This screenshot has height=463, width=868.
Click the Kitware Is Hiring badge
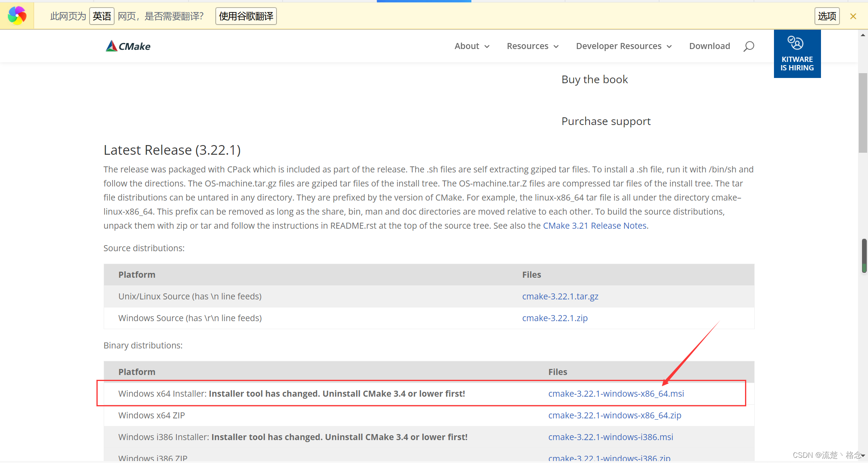coord(797,54)
